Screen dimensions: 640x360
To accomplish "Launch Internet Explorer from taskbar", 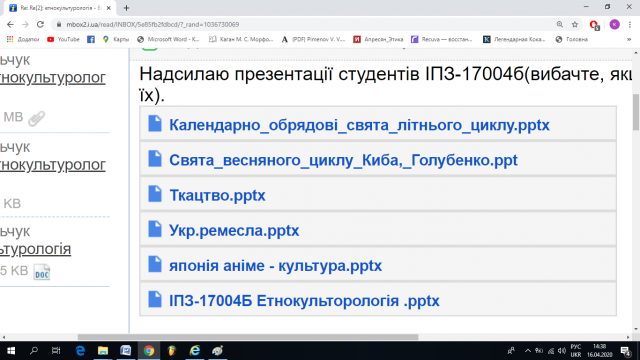I will pyautogui.click(x=195, y=351).
